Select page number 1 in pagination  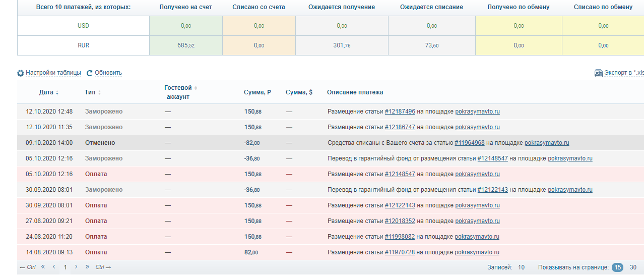point(65,267)
